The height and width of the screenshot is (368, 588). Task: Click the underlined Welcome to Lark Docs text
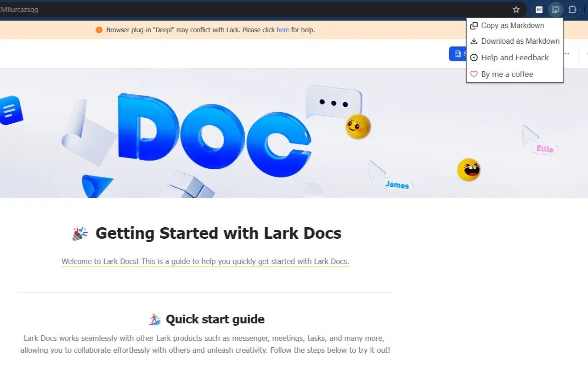point(205,261)
